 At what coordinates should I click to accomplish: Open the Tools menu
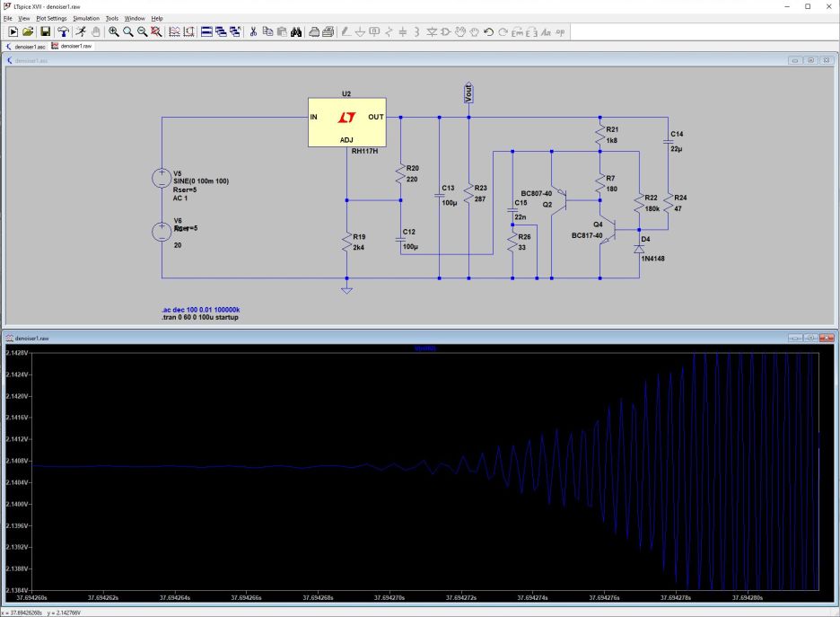click(x=112, y=18)
